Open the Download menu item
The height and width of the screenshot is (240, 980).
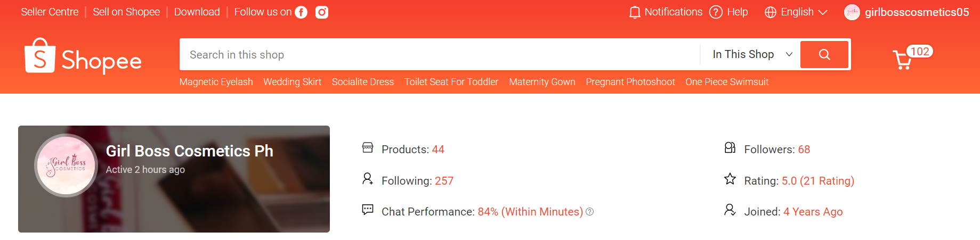[x=197, y=12]
